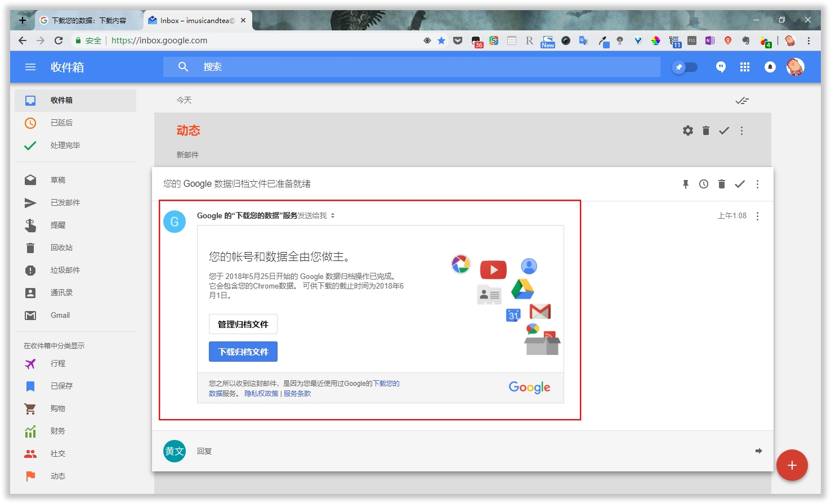Click the F11 fullscreen extension icon

[692, 40]
